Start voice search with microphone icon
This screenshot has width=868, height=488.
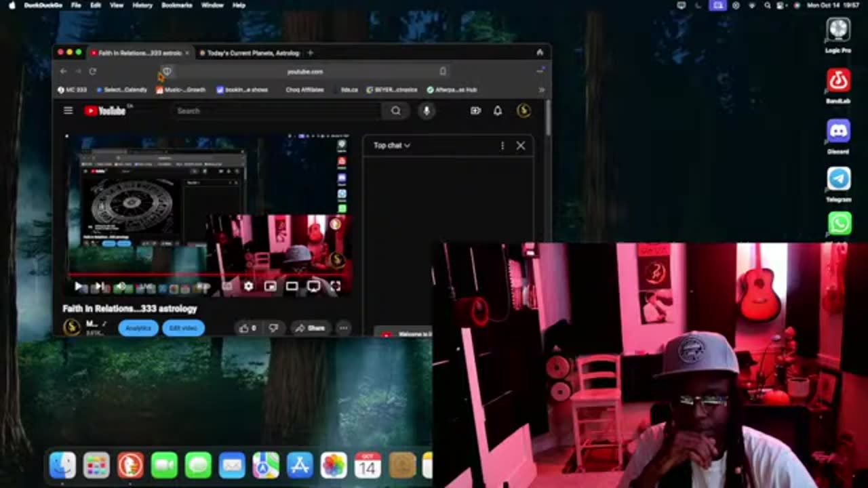[426, 110]
